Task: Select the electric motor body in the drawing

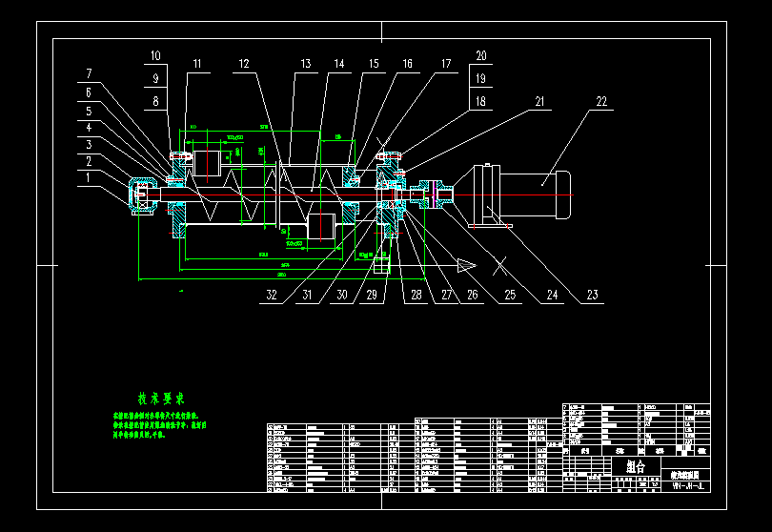Action: [534, 194]
